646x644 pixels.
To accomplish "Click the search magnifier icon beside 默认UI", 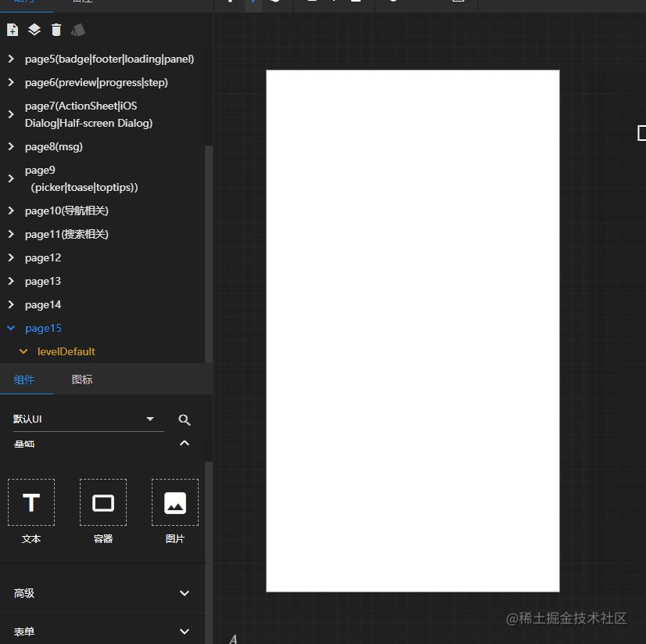I will [x=184, y=419].
